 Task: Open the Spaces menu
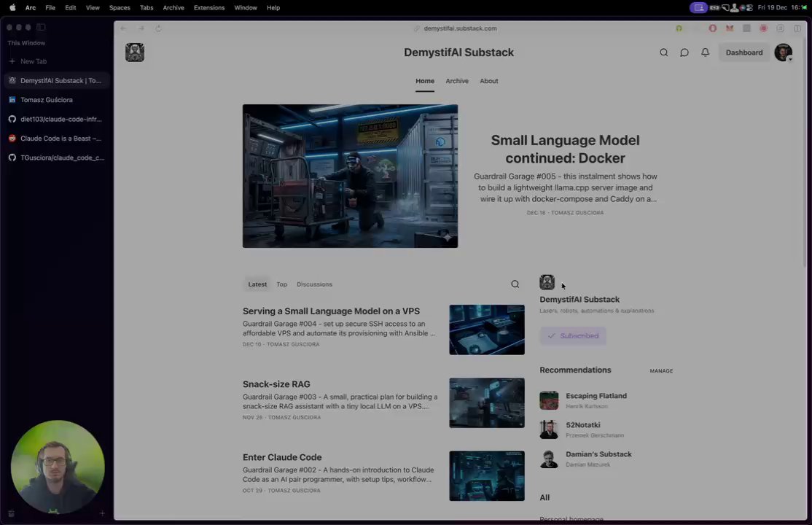tap(120, 8)
